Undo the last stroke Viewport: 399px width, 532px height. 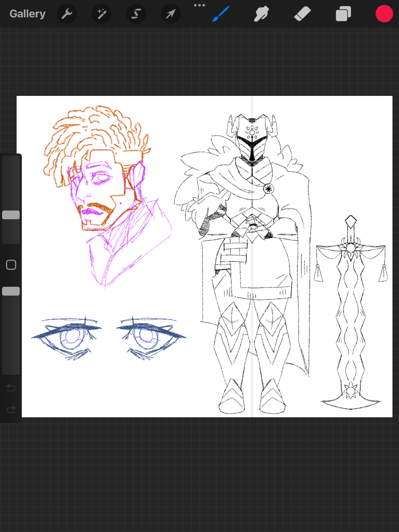coord(11,388)
